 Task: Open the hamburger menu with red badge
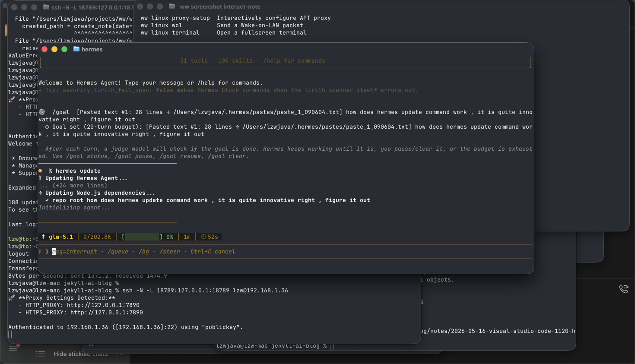(x=13, y=348)
